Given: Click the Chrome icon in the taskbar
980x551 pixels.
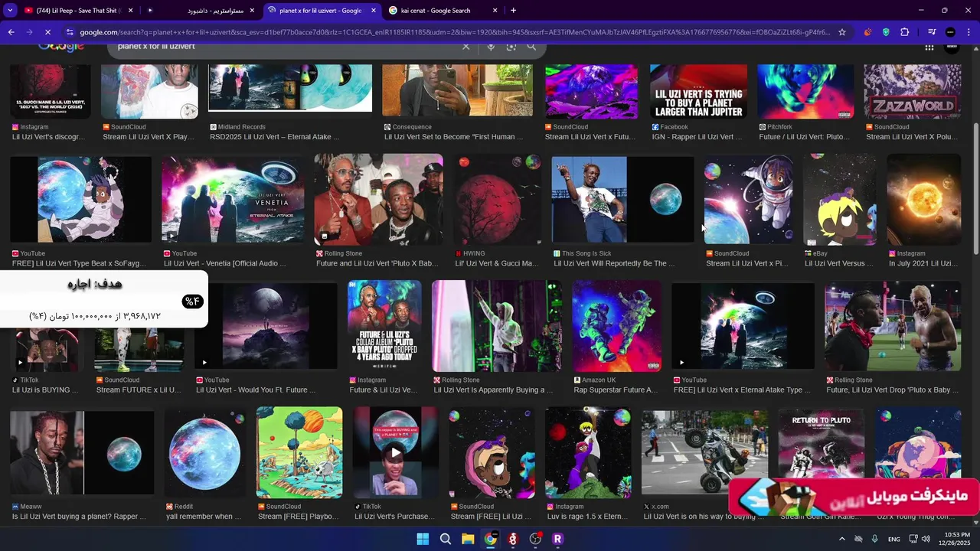Looking at the screenshot, I should pyautogui.click(x=490, y=539).
